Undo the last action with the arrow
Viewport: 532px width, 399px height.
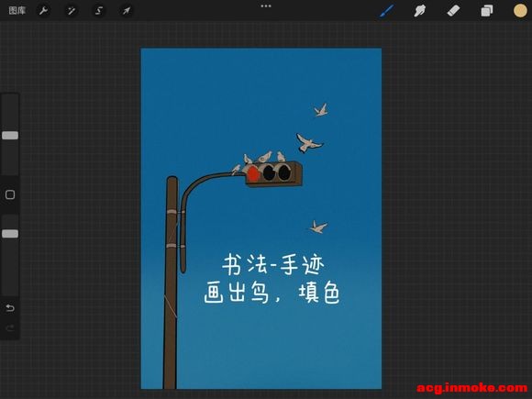[10, 307]
